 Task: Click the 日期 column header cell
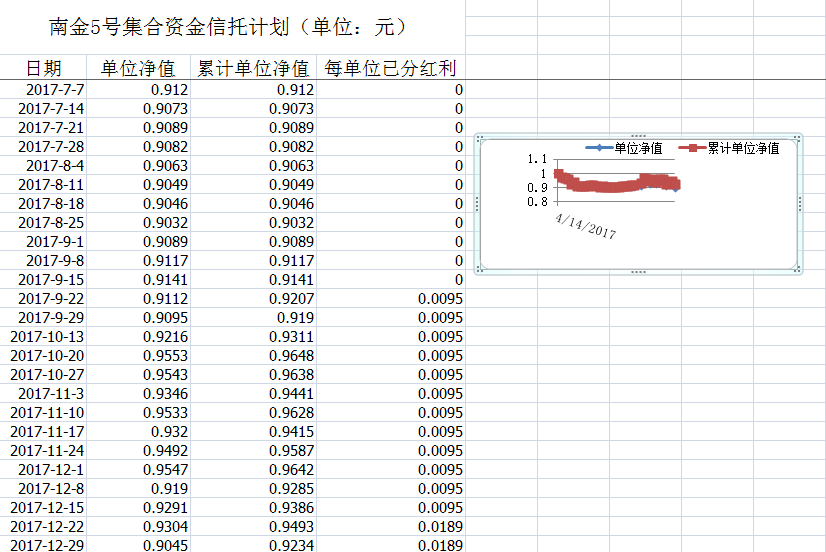click(43, 68)
